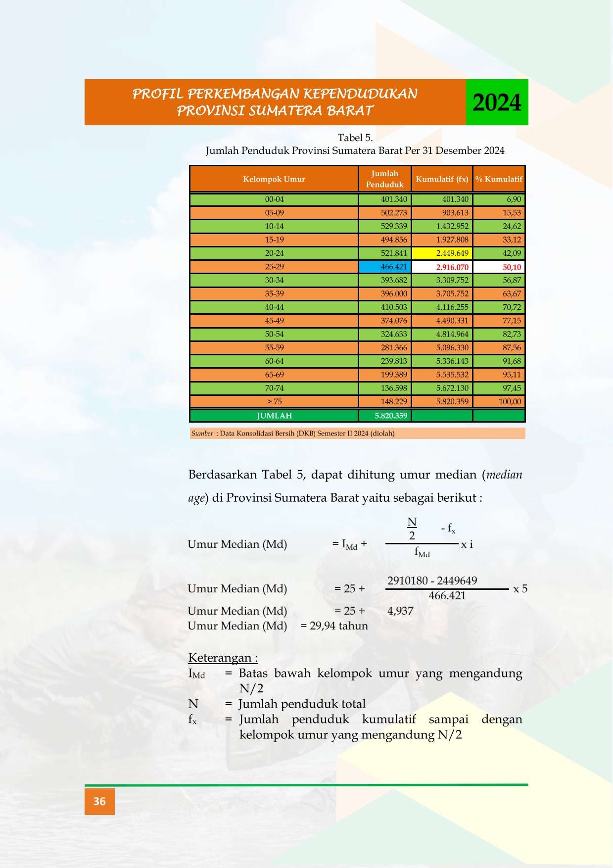Image resolution: width=613 pixels, height=868 pixels.
Task: Click the Jumlah Penduduk column header
Action: click(384, 179)
